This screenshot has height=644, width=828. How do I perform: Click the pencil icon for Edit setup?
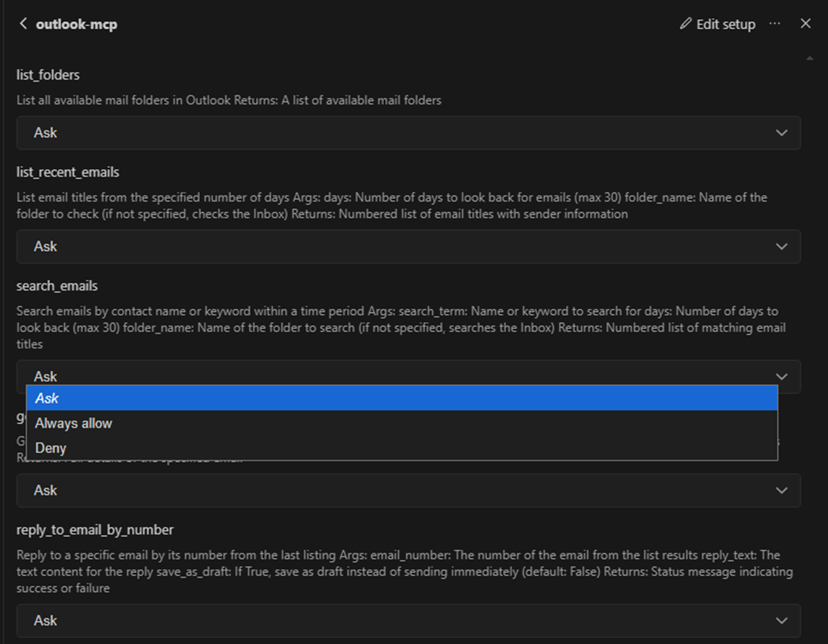tap(685, 23)
